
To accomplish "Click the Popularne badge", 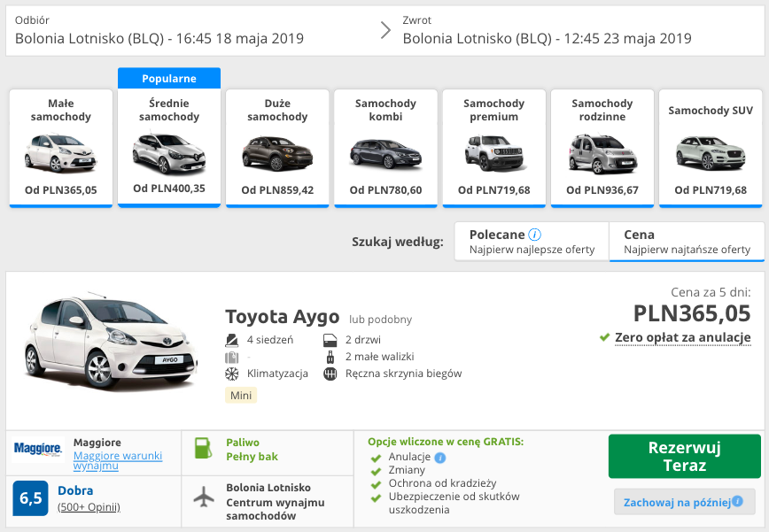I will (169, 79).
